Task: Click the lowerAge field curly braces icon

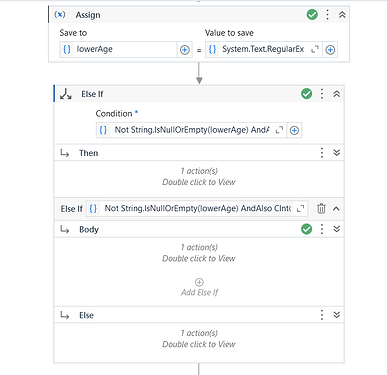Action: pyautogui.click(x=67, y=49)
